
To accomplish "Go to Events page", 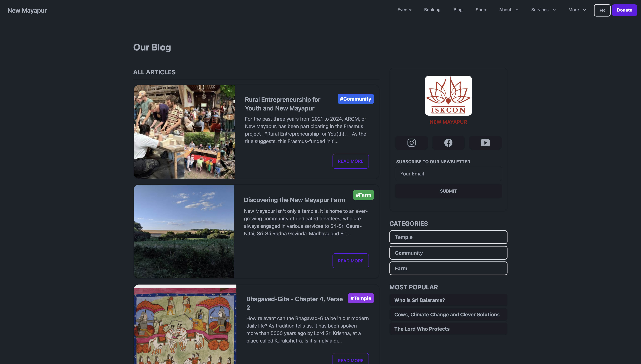I will [404, 10].
